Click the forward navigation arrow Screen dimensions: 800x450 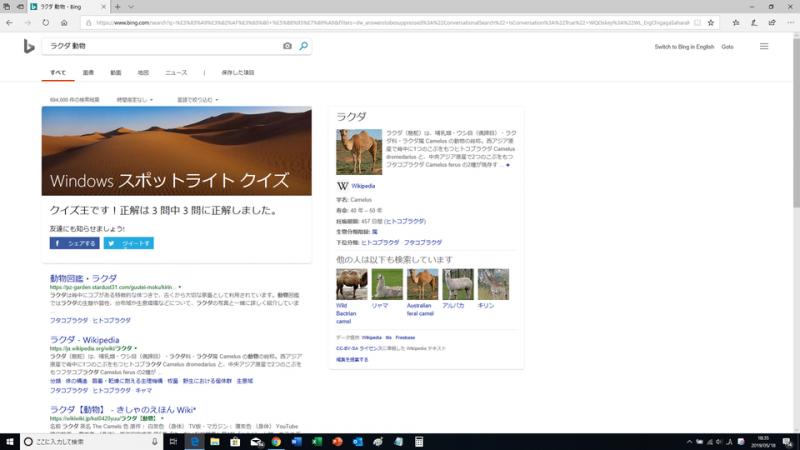pos(28,22)
